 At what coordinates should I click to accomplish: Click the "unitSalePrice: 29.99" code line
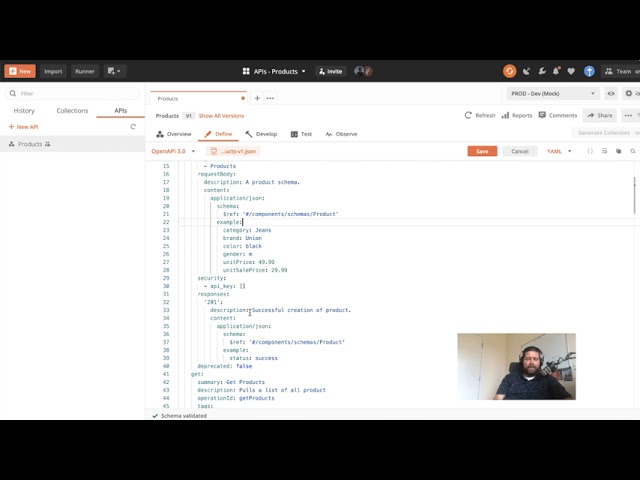(255, 270)
